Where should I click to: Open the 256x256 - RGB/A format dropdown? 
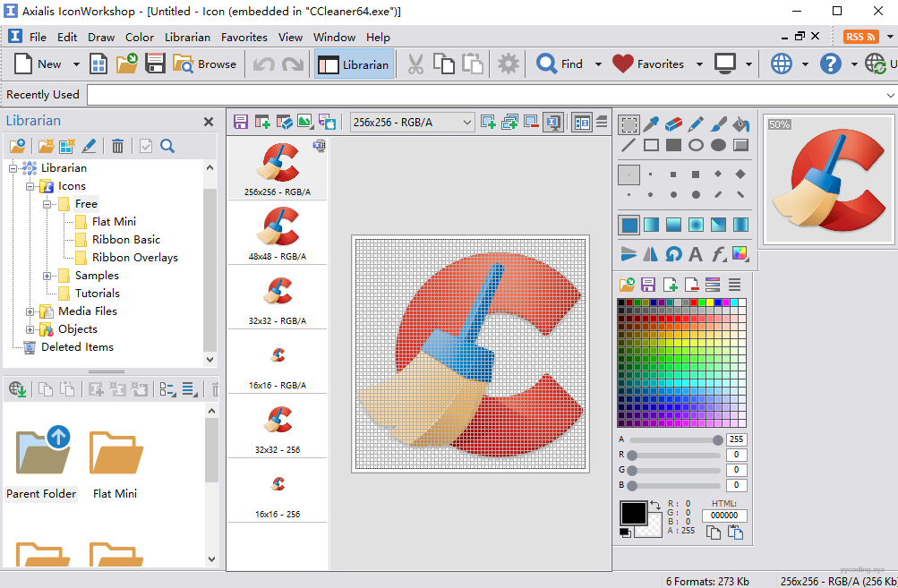(x=466, y=122)
